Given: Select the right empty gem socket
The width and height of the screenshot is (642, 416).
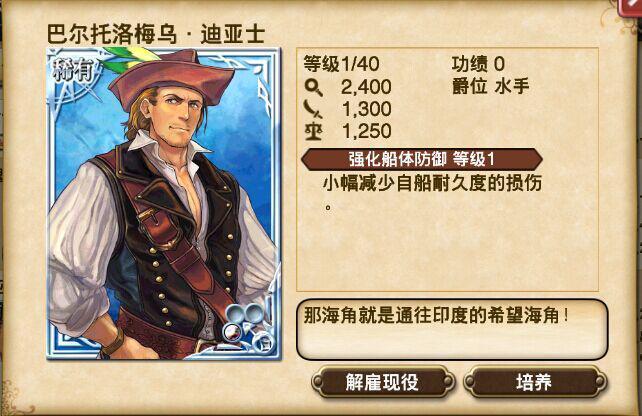Looking at the screenshot, I should pyautogui.click(x=254, y=314).
